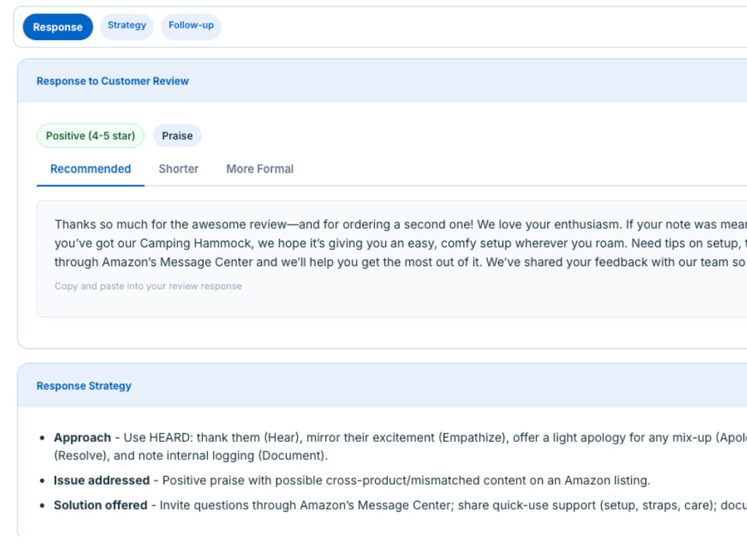Click the 'Positive praise with possible cross-product' text
The image size is (747, 560).
[406, 481]
